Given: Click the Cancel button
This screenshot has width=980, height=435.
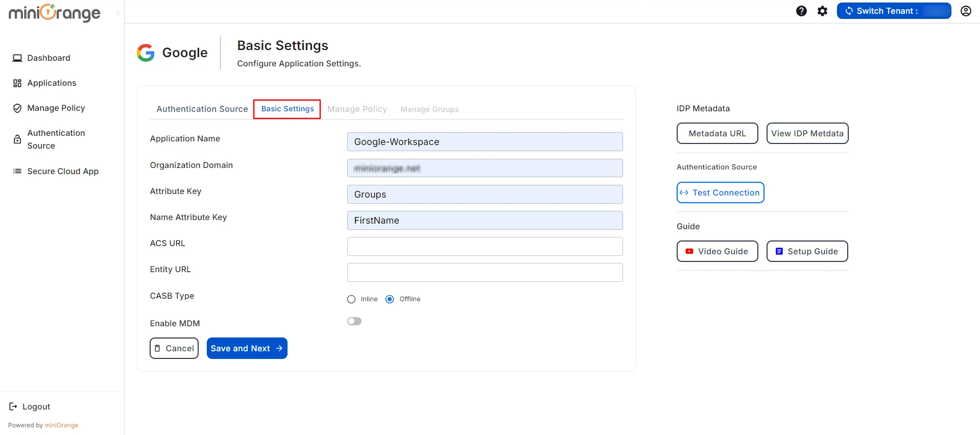Looking at the screenshot, I should point(174,348).
